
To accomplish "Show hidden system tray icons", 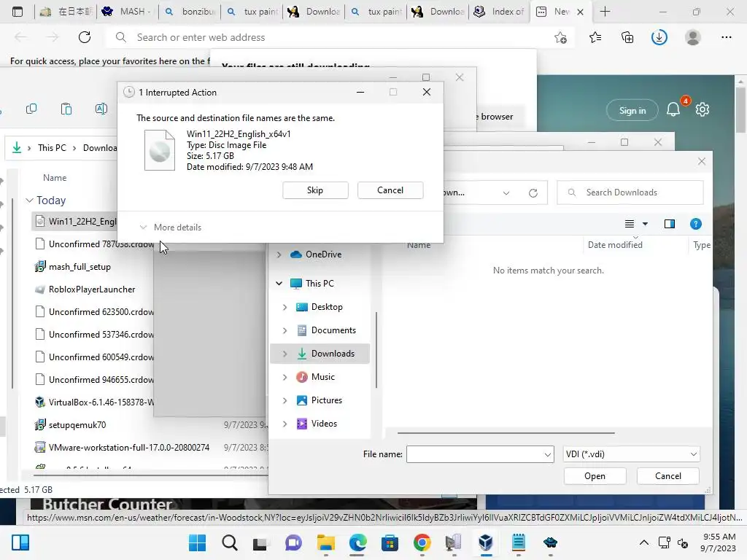I will pyautogui.click(x=643, y=542).
